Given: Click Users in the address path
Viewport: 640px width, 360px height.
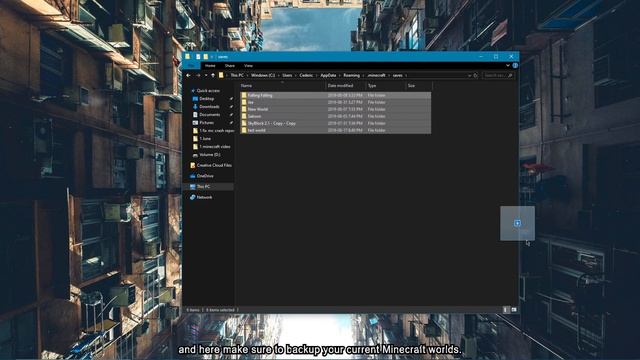Looking at the screenshot, I should 287,76.
